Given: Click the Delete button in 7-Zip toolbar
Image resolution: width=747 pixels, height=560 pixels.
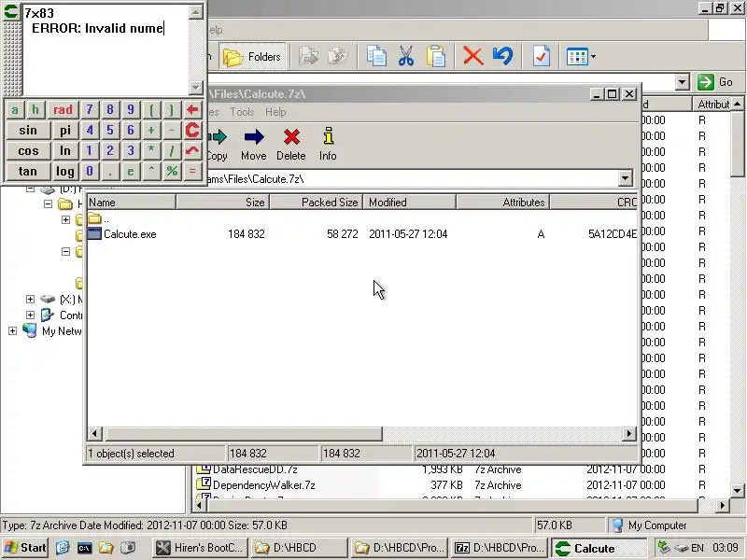Looking at the screenshot, I should tap(291, 145).
